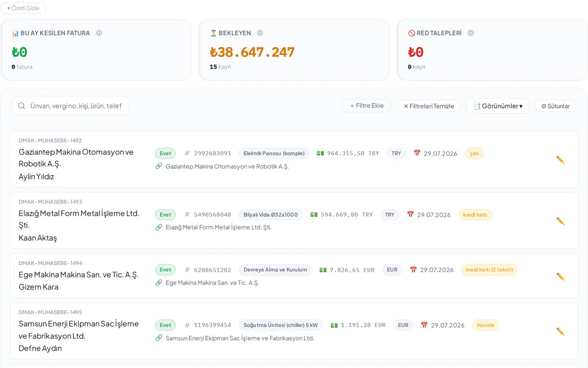Open record DMAK-MUHASEBE-1495
This screenshot has height=368, width=588.
click(50, 312)
